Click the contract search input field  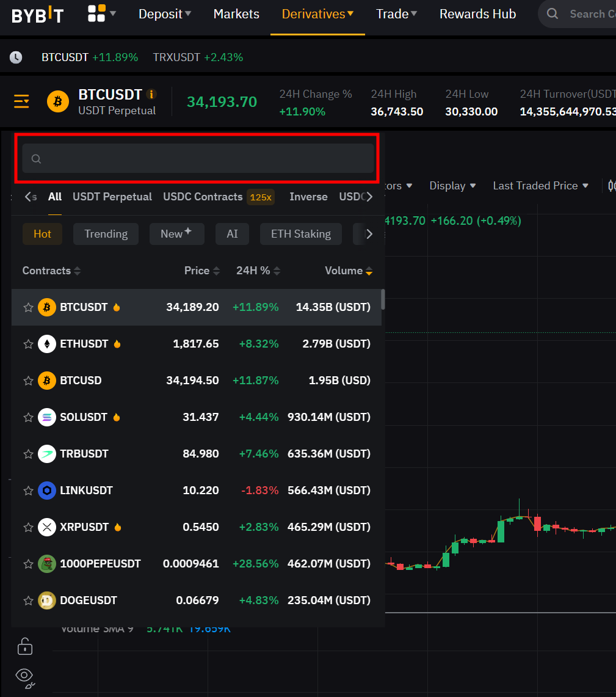point(198,158)
